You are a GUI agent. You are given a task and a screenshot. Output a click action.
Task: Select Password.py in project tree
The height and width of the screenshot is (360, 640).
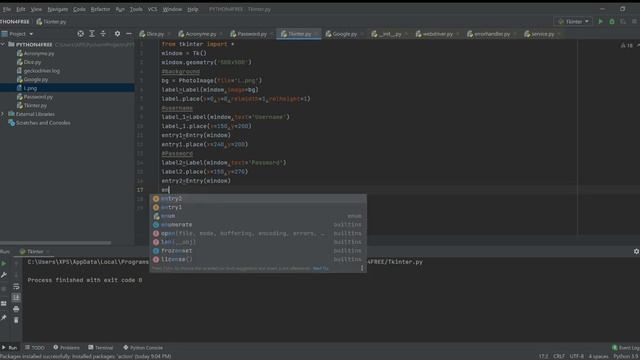38,97
